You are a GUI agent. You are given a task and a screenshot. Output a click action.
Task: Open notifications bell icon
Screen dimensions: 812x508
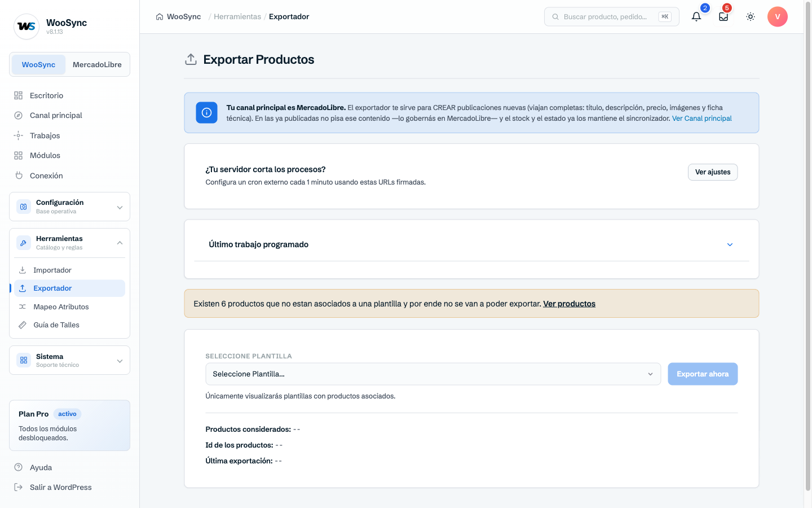tap(696, 17)
